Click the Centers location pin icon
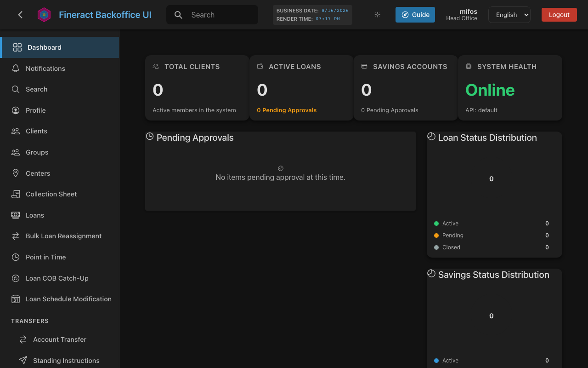Image resolution: width=588 pixels, height=368 pixels. point(16,173)
